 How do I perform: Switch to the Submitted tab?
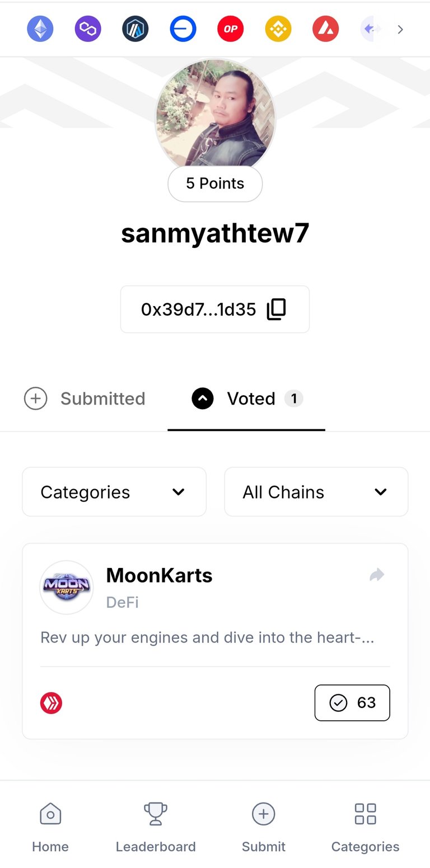[x=85, y=398]
